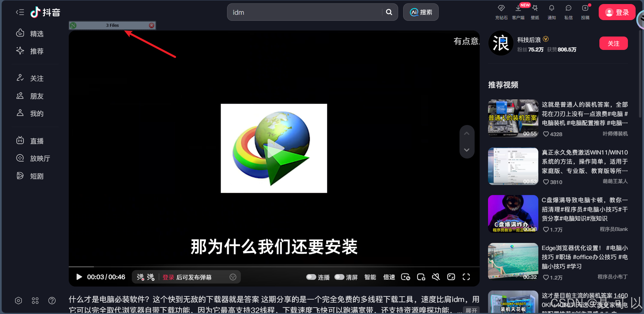Go to next video with the down chevron

467,150
